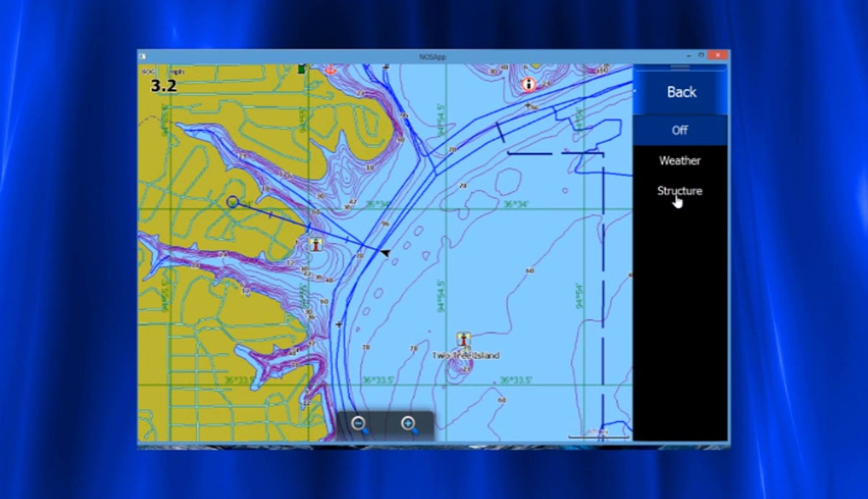868x499 pixels.
Task: Click the blue circle waypoint on land
Action: point(232,202)
